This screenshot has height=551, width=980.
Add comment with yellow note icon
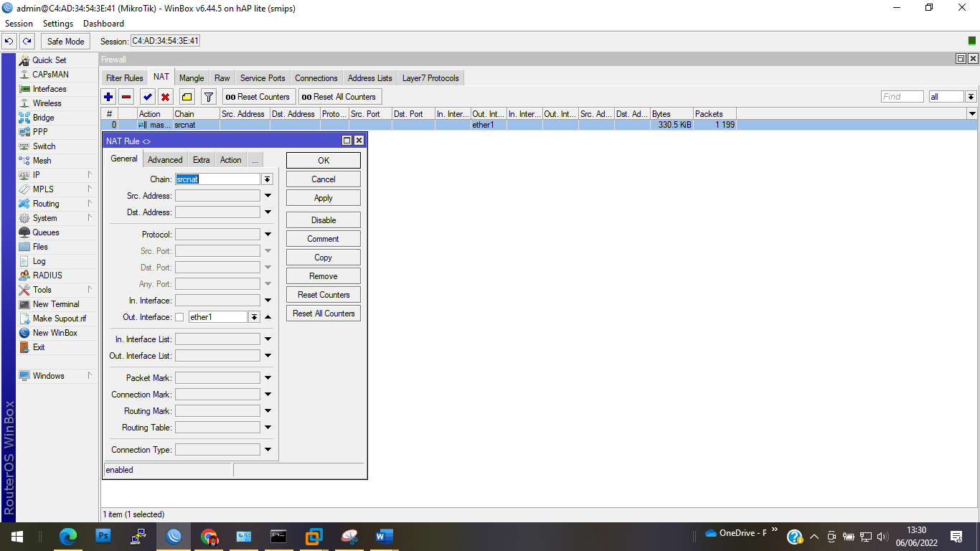click(187, 97)
